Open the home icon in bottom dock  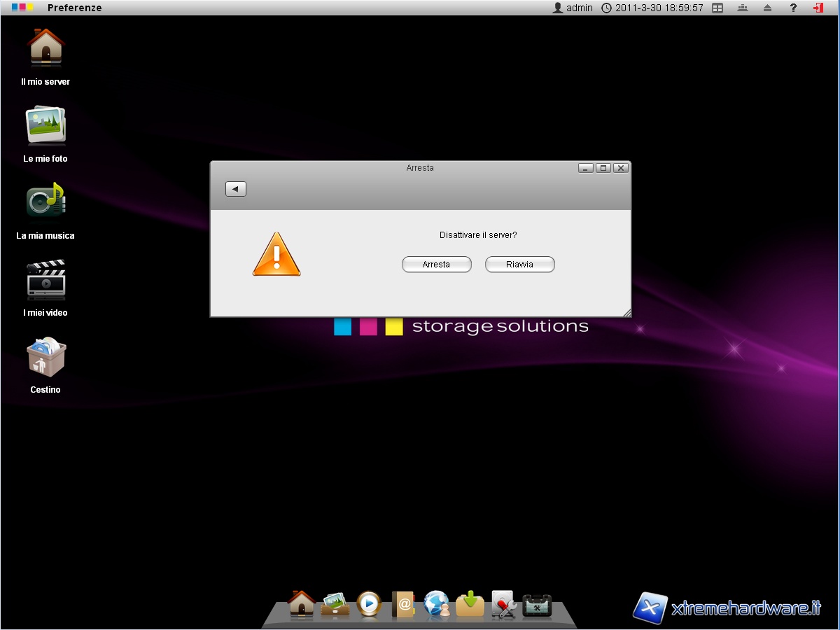pos(302,603)
